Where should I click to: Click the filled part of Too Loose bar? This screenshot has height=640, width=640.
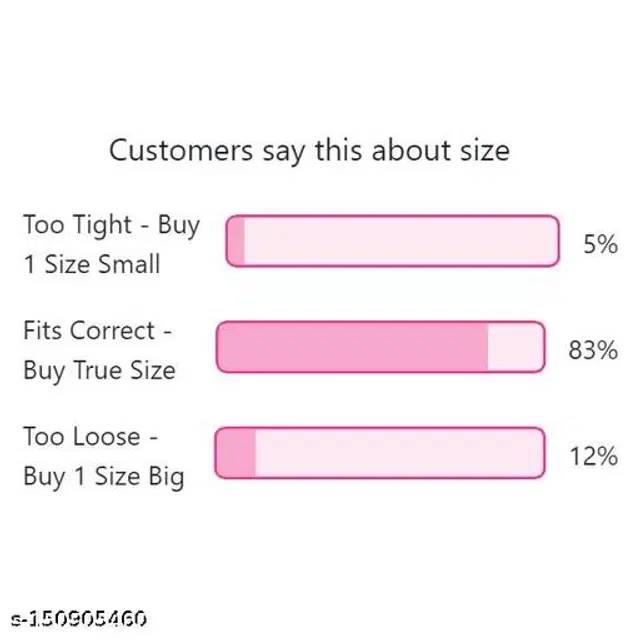pos(237,453)
